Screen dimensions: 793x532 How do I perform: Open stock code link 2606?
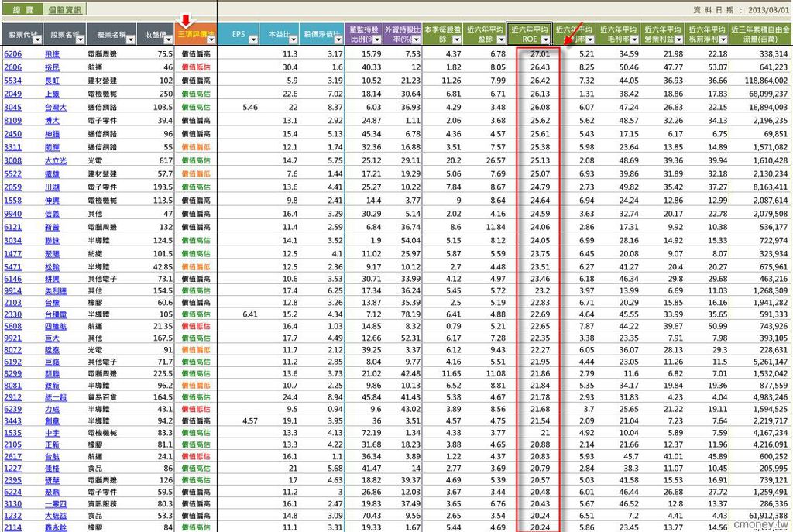pos(13,67)
